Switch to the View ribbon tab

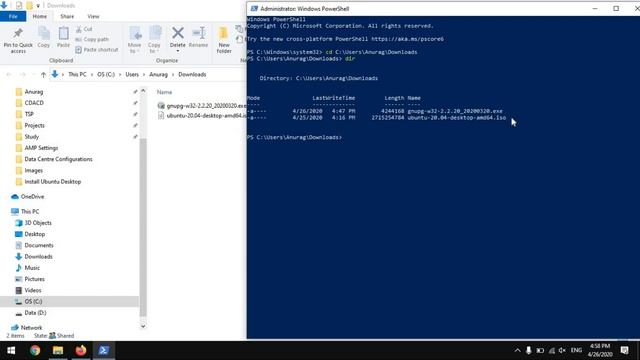tap(93, 16)
